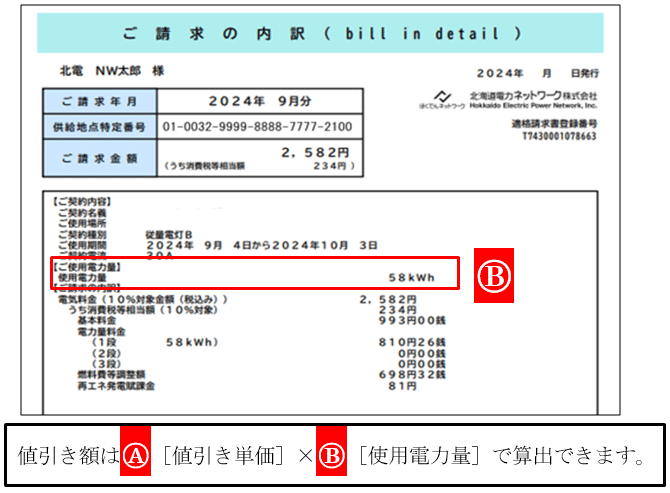Select the '58kWh' value in the 使用電力量 row
Screen dimensions: 670x493
[x=411, y=278]
